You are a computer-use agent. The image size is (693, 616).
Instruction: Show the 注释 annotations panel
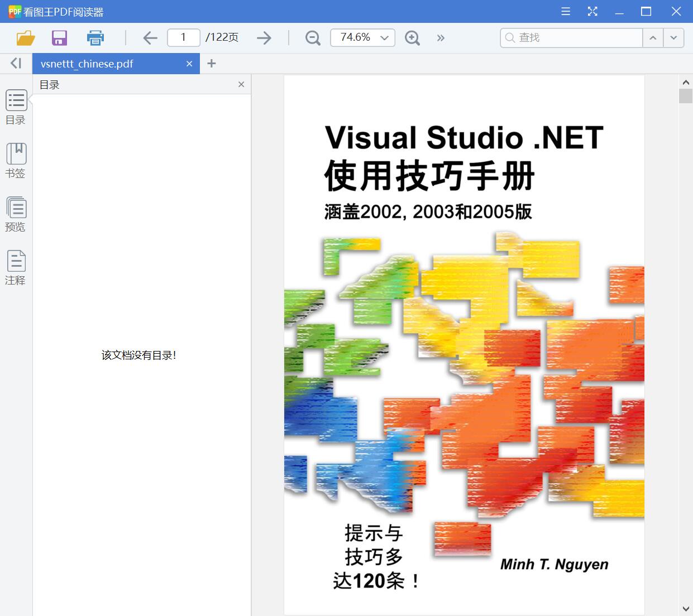tap(16, 267)
